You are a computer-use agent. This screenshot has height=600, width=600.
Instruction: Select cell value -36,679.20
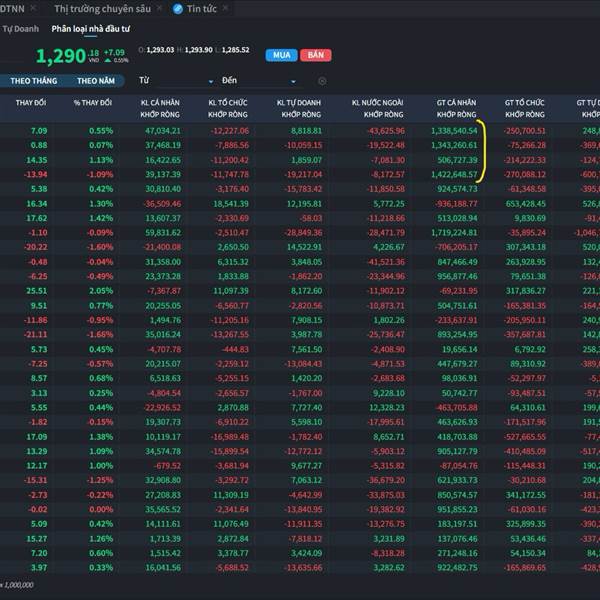386,480
